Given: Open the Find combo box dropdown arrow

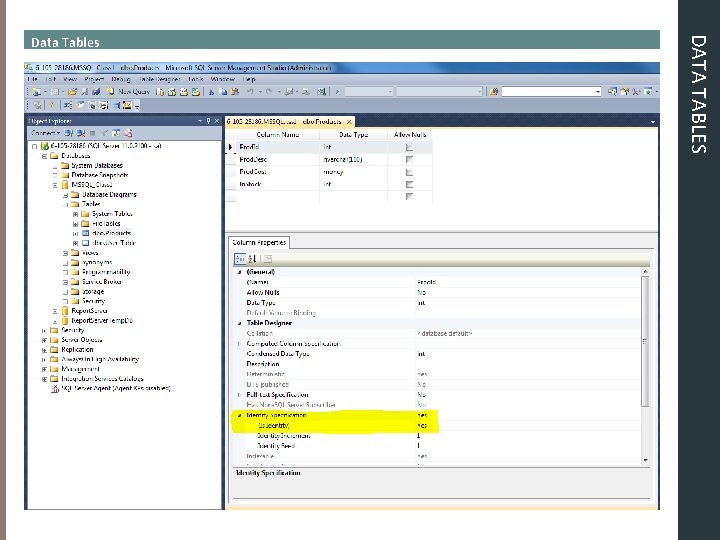Looking at the screenshot, I should point(597,92).
